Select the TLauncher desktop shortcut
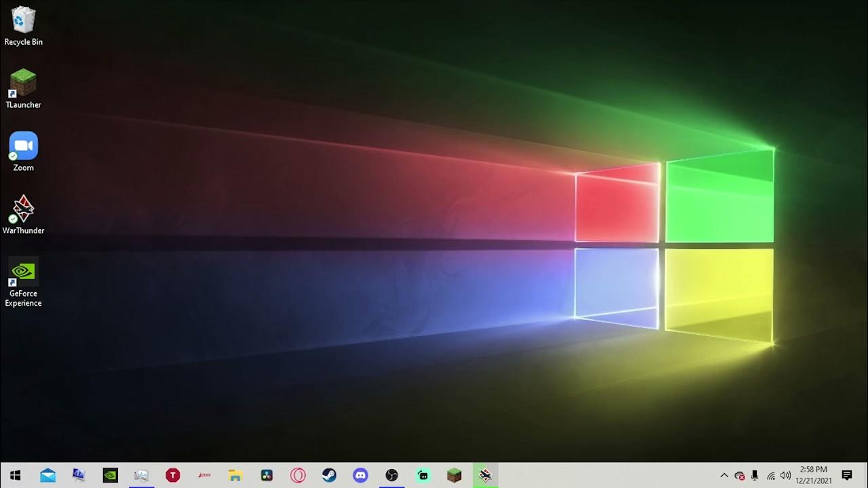This screenshot has height=488, width=868. [x=23, y=89]
